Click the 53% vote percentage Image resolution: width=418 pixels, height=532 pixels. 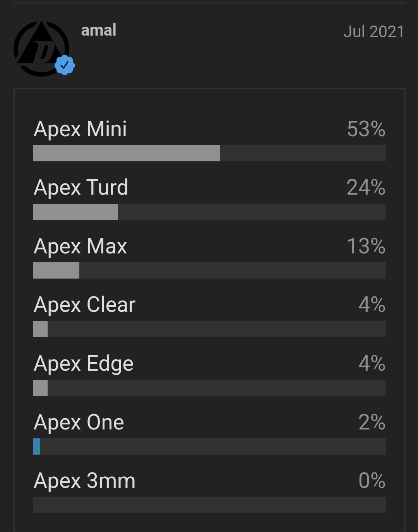pyautogui.click(x=366, y=129)
